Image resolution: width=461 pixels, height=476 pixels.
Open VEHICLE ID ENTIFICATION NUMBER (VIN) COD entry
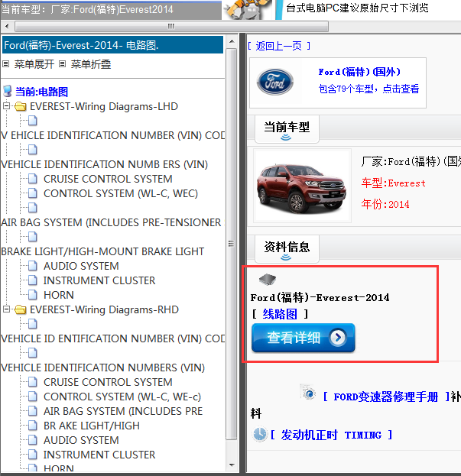113,338
